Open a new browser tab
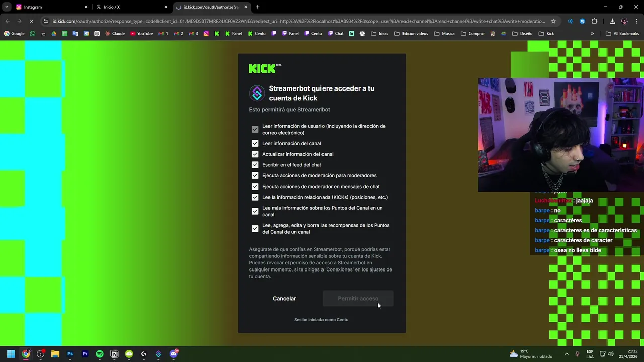644x362 pixels. click(258, 7)
